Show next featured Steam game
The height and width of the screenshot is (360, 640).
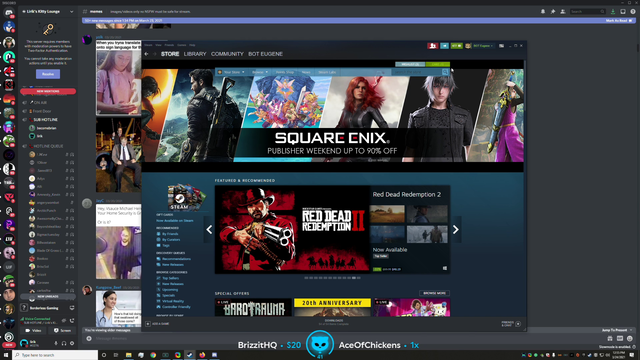[x=456, y=229]
